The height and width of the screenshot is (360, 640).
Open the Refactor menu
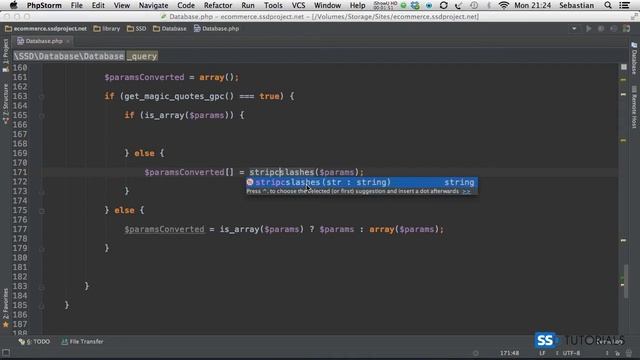pyautogui.click(x=218, y=5)
